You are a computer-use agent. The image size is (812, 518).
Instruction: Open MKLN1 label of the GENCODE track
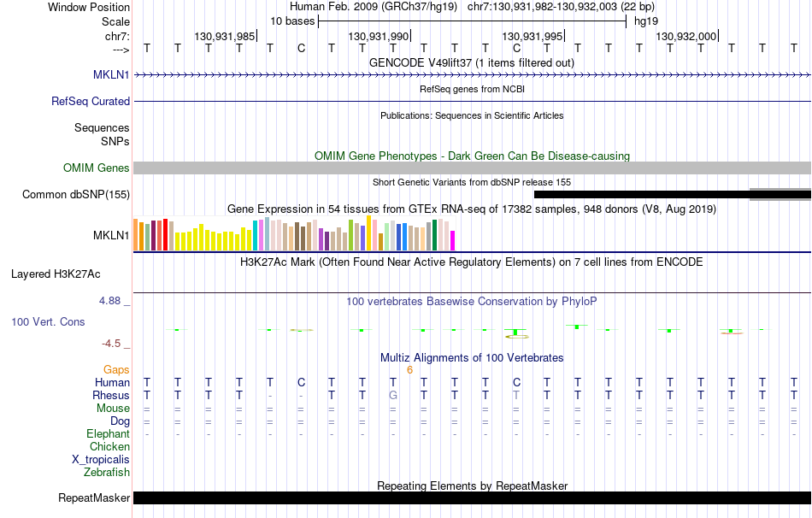111,74
